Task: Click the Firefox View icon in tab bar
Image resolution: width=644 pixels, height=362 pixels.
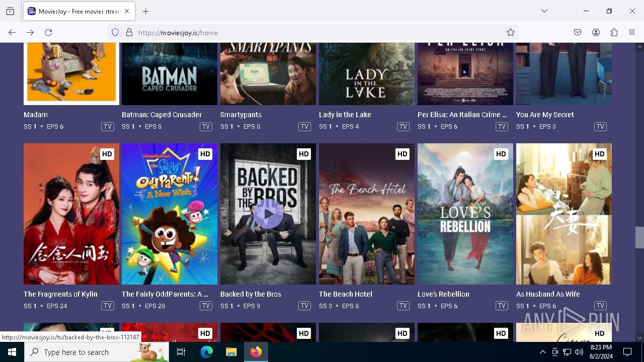Action: (10, 11)
